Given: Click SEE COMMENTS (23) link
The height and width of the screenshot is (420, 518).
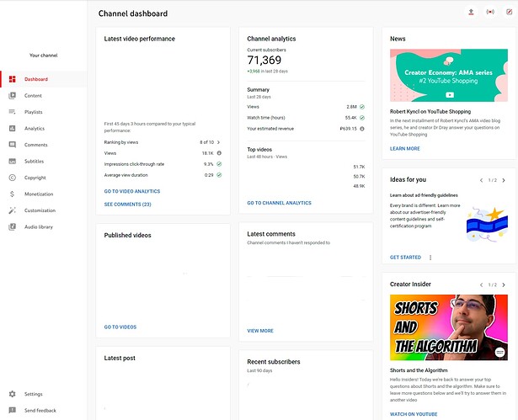Looking at the screenshot, I should point(127,205).
